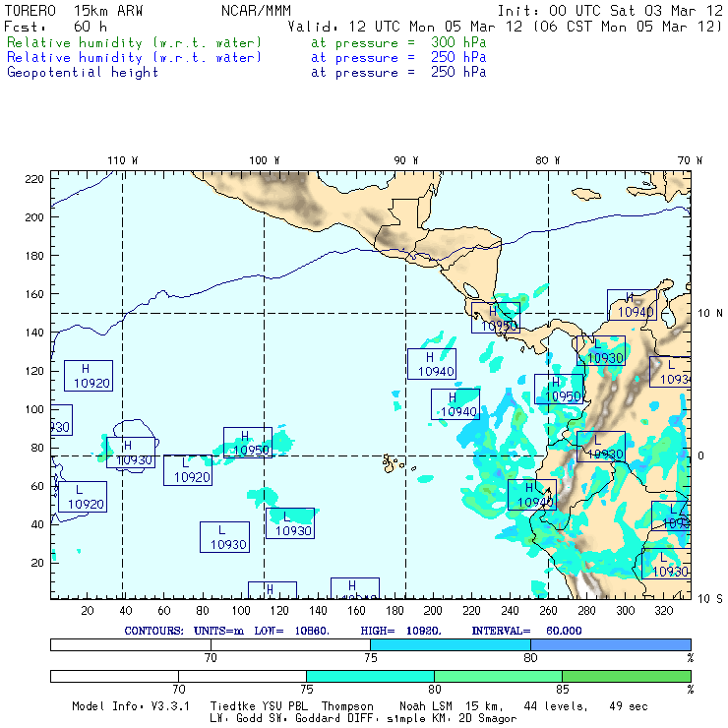Click the 90 W longitude axis label
The width and height of the screenshot is (728, 728).
pos(405,159)
